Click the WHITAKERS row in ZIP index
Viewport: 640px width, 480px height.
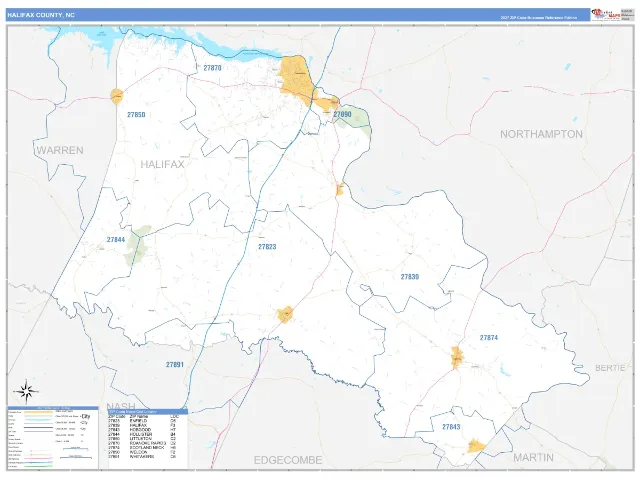pos(144,457)
